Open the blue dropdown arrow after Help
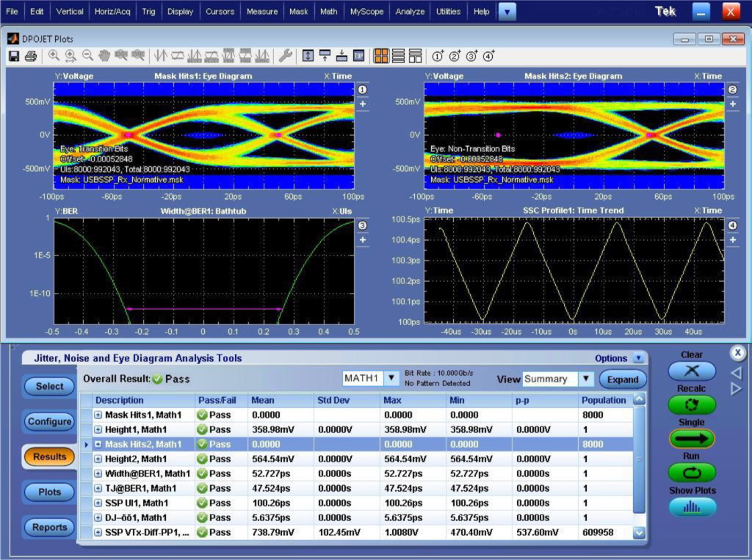This screenshot has width=752, height=560. (507, 12)
